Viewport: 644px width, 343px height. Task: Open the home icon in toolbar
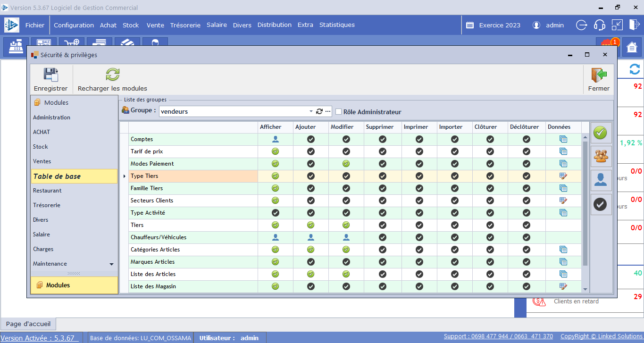[x=632, y=47]
